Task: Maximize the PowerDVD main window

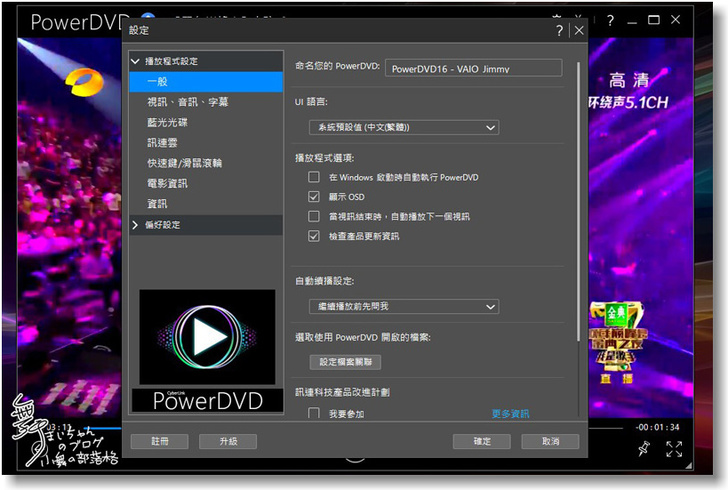Action: coord(654,20)
